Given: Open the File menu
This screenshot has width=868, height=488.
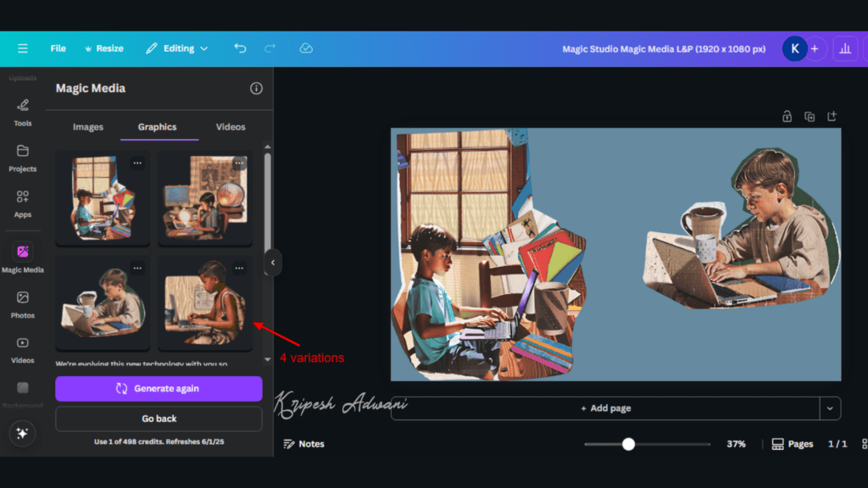Looking at the screenshot, I should tap(58, 48).
